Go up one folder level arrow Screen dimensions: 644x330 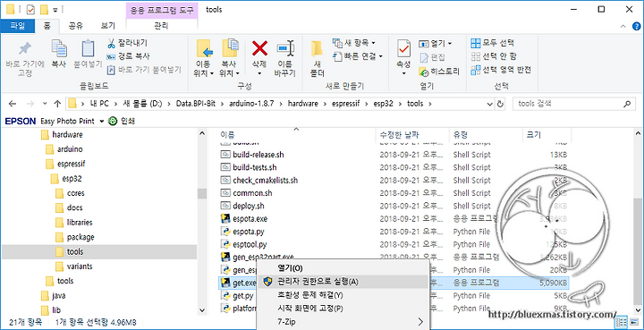click(x=57, y=104)
